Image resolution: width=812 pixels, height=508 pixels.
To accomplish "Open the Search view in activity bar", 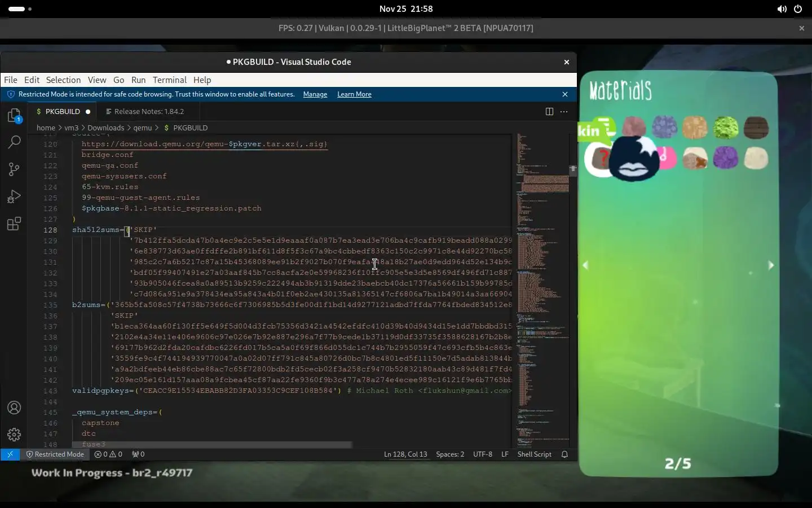I will pyautogui.click(x=14, y=142).
